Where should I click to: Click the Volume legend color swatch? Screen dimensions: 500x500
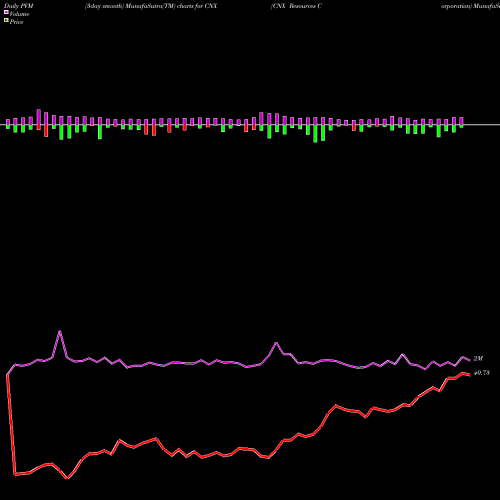[x=6, y=12]
